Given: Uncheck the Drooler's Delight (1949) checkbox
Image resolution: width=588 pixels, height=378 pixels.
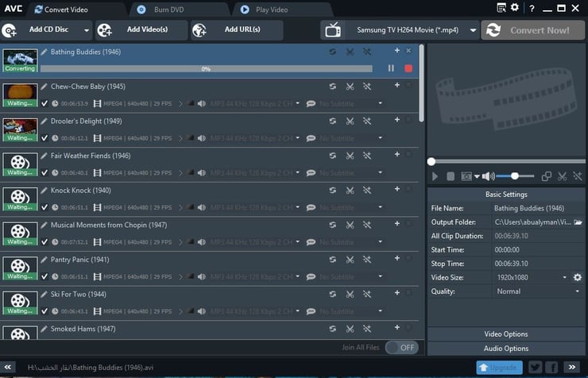Looking at the screenshot, I should coord(44,138).
